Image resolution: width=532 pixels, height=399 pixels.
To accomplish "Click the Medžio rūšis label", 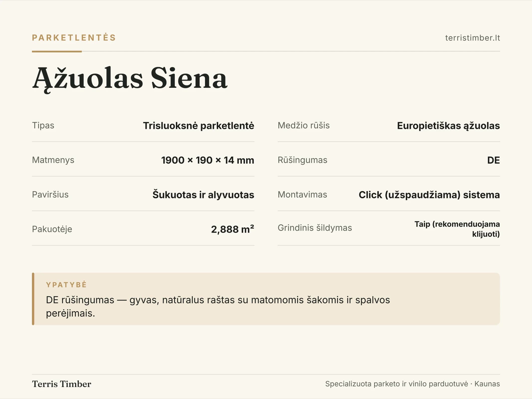I will click(x=304, y=125).
